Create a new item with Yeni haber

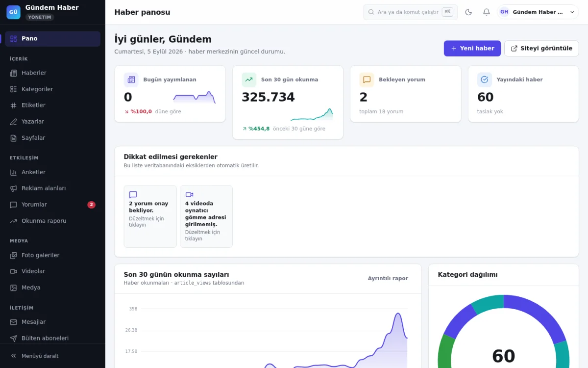coord(472,49)
